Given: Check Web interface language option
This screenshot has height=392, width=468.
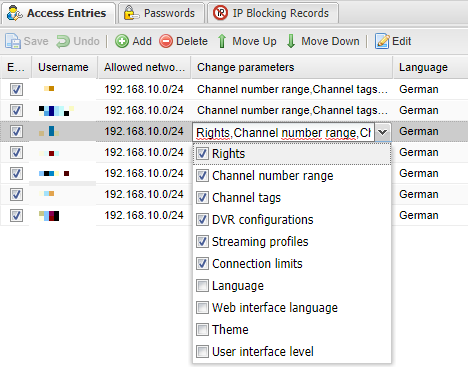Looking at the screenshot, I should [x=202, y=308].
